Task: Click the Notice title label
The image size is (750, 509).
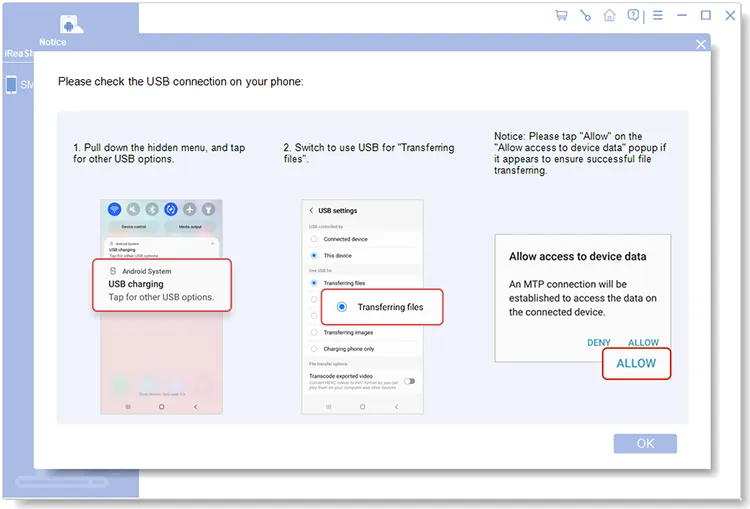Action: [53, 42]
